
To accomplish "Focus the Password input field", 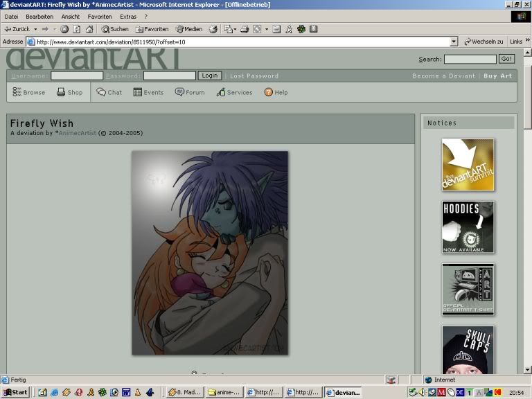I will tap(169, 76).
